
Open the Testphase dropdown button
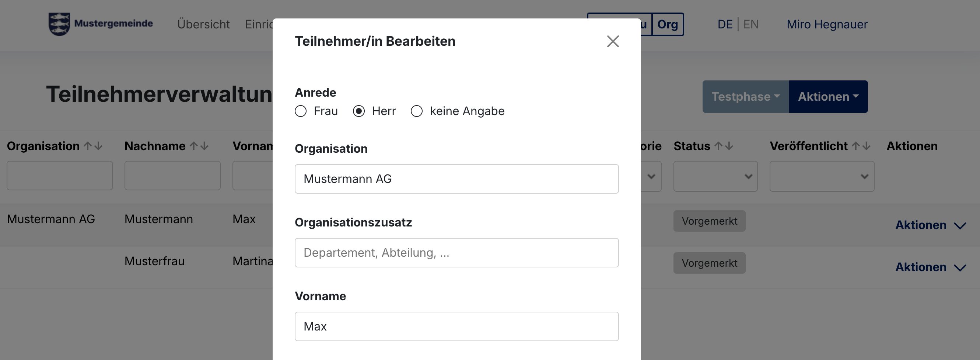(745, 97)
